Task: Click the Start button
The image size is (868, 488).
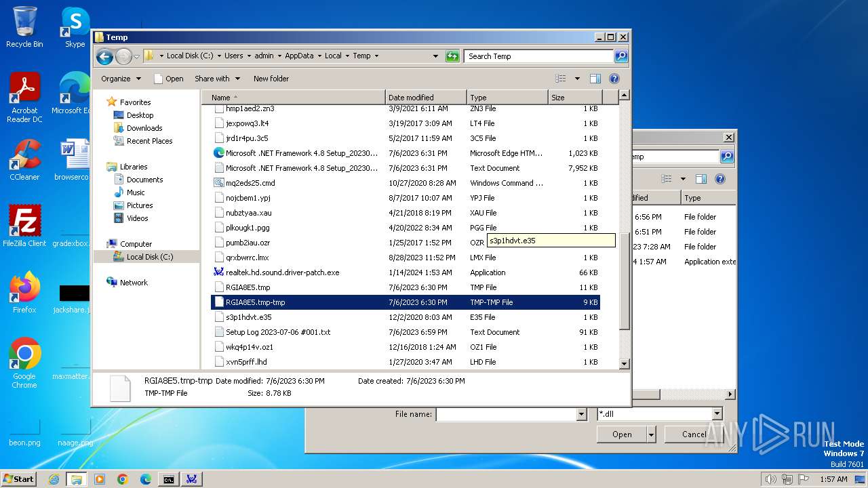Action: tap(18, 479)
